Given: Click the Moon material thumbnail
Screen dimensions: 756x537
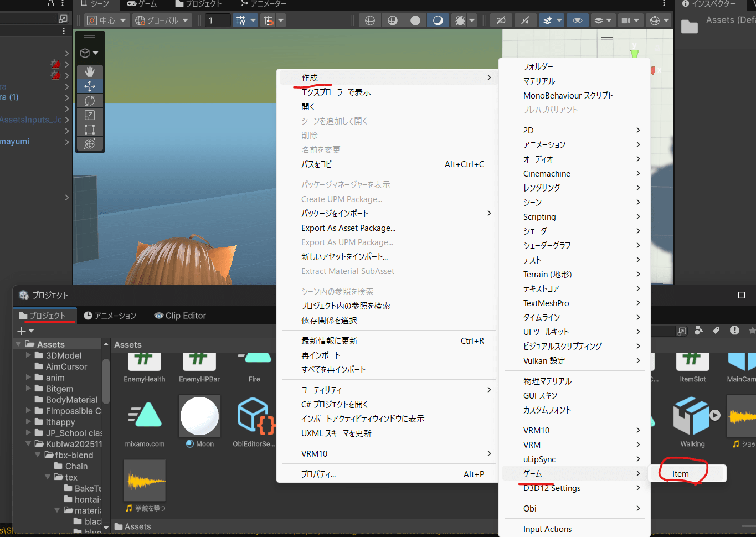Looking at the screenshot, I should (x=199, y=416).
